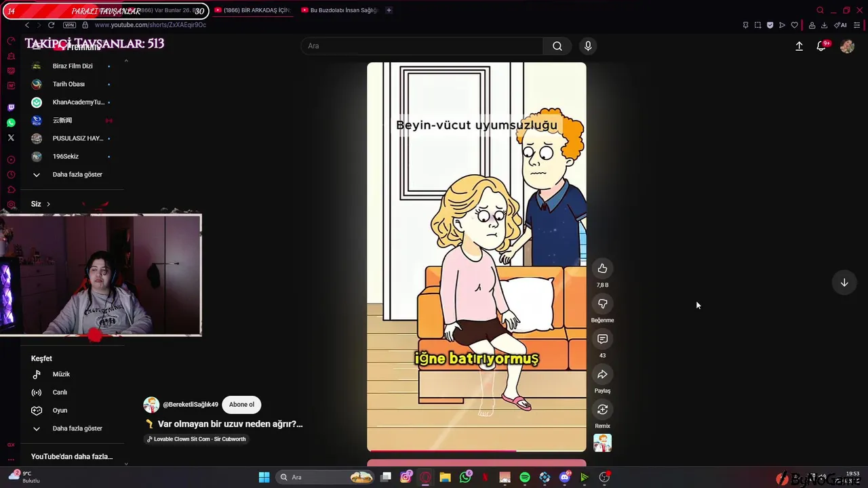Image resolution: width=868 pixels, height=488 pixels.
Task: Open the Biraz Film Dizi subscription
Action: tap(71, 66)
